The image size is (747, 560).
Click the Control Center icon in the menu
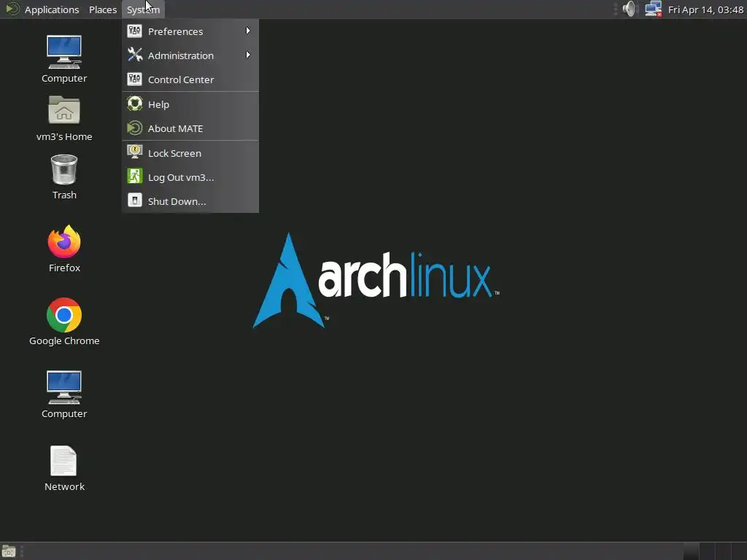(135, 79)
